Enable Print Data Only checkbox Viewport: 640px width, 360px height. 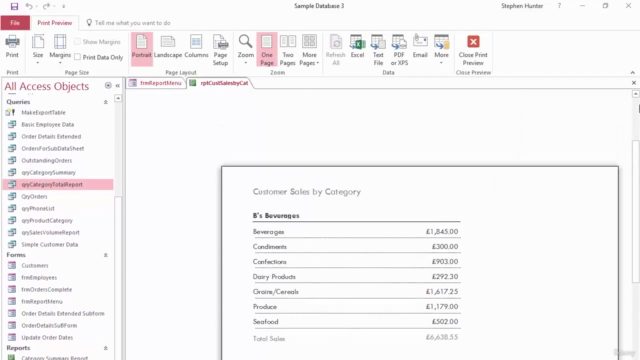click(x=78, y=57)
